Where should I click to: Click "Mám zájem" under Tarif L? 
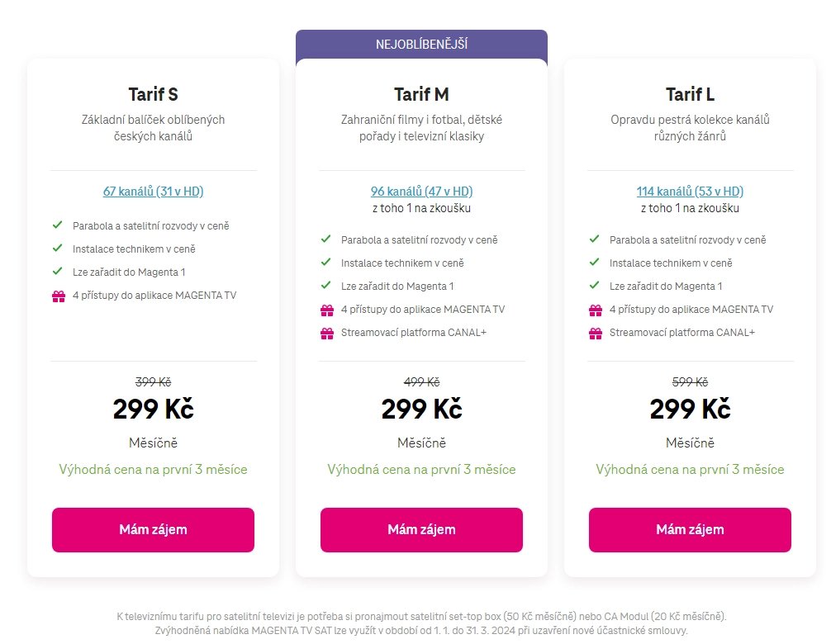[x=689, y=529]
